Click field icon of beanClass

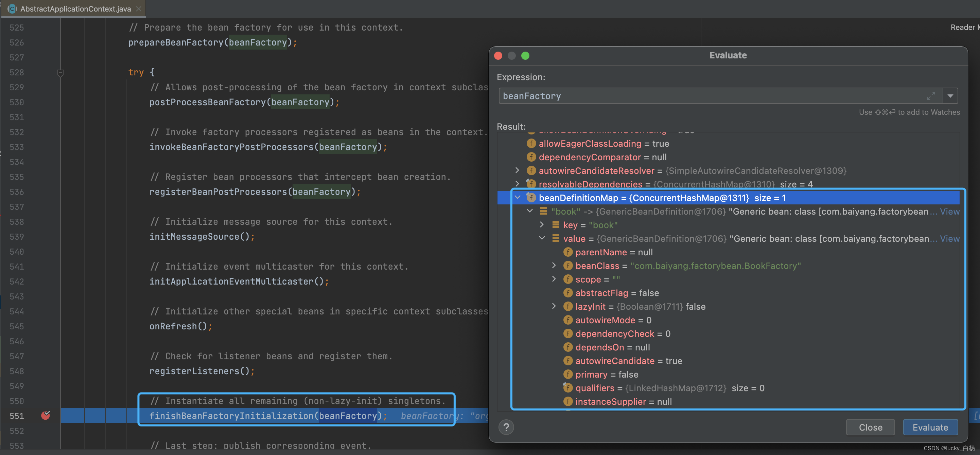[568, 266]
